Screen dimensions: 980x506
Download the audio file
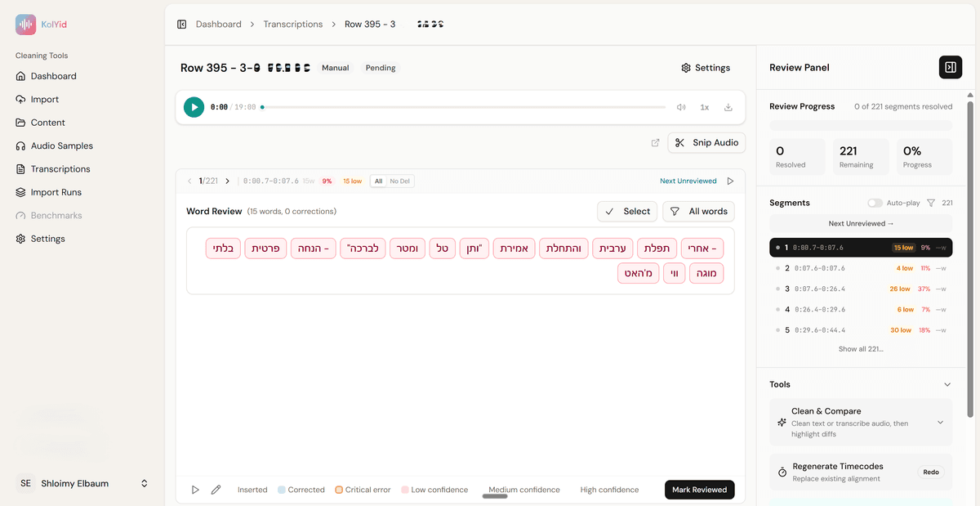(728, 107)
